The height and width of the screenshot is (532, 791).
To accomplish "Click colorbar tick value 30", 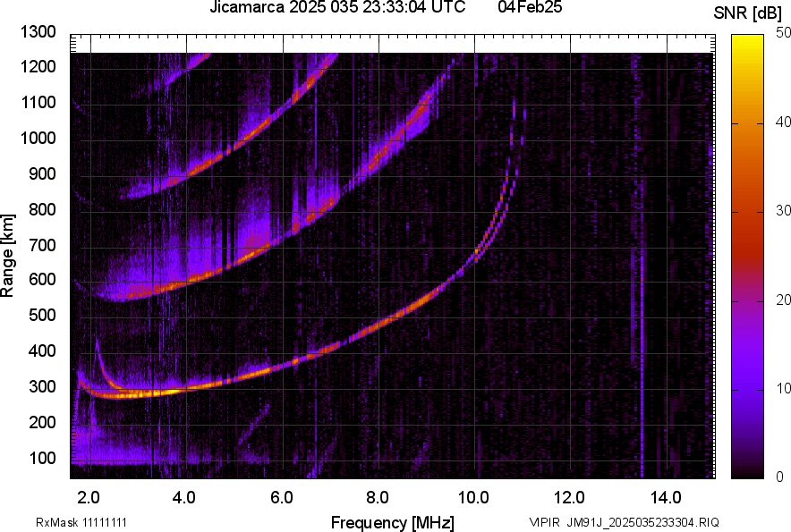I will point(783,211).
